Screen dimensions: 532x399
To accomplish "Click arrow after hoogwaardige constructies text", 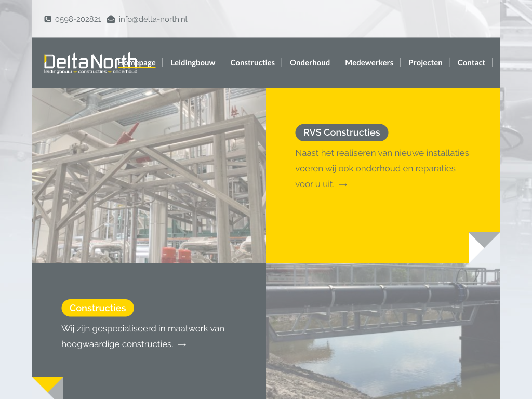I will click(x=182, y=344).
